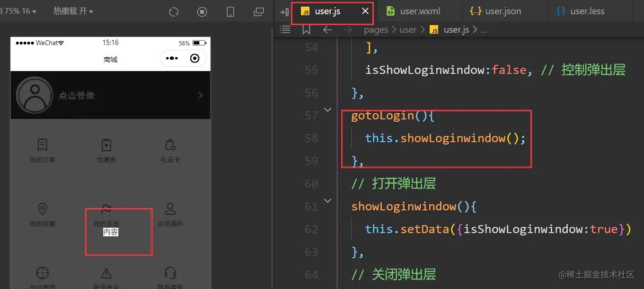This screenshot has height=289, width=644.
Task: Tap the 点击登录 login text
Action: [x=77, y=96]
